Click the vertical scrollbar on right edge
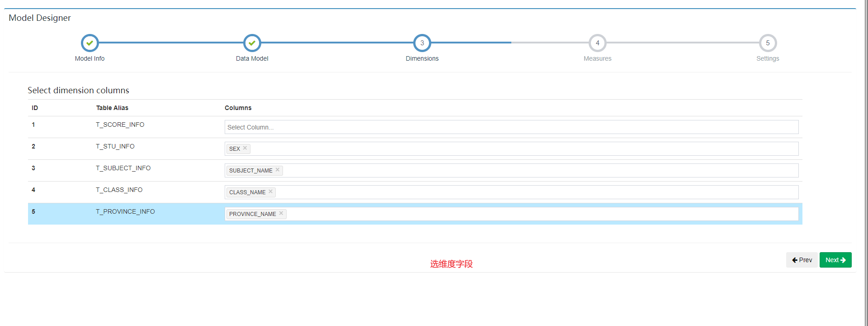Image resolution: width=868 pixels, height=326 pixels. click(x=866, y=163)
